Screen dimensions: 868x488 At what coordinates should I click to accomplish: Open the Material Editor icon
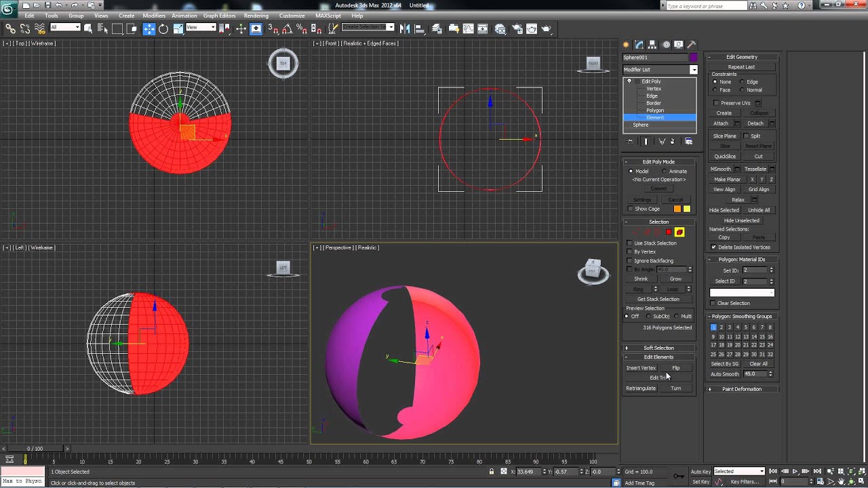(500, 28)
